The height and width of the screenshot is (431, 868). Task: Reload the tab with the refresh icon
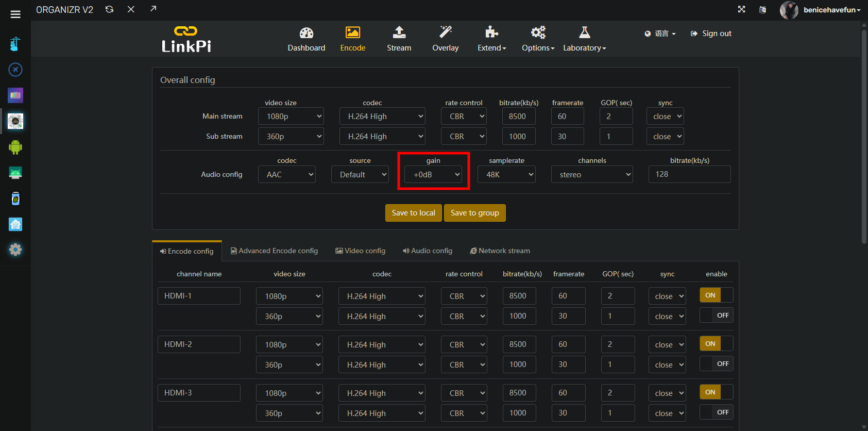coord(109,9)
